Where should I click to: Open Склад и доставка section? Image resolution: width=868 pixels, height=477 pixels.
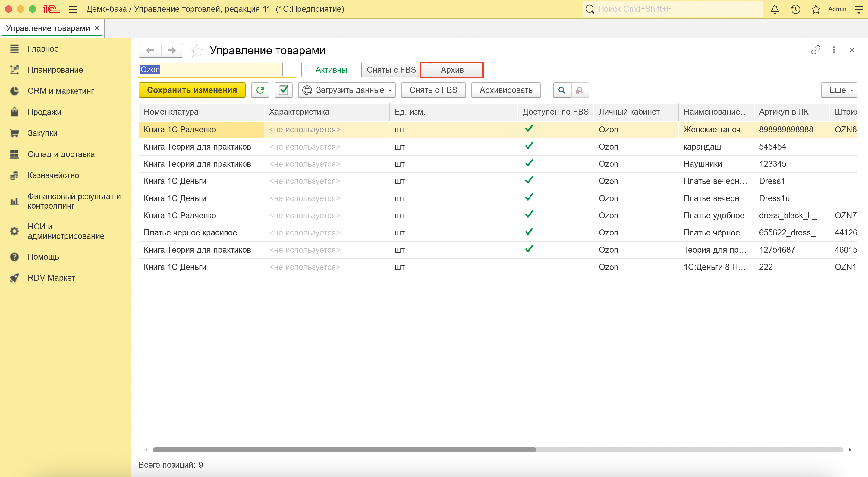click(x=61, y=154)
